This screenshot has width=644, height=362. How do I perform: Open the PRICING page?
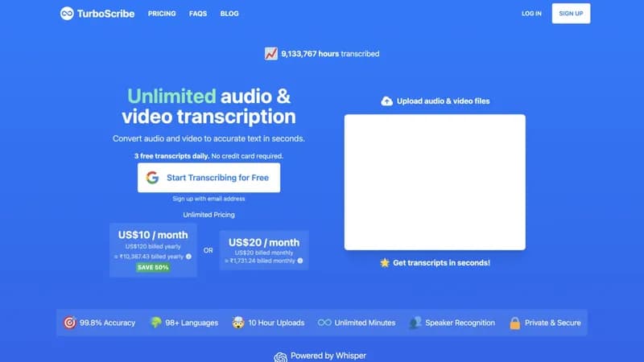162,14
